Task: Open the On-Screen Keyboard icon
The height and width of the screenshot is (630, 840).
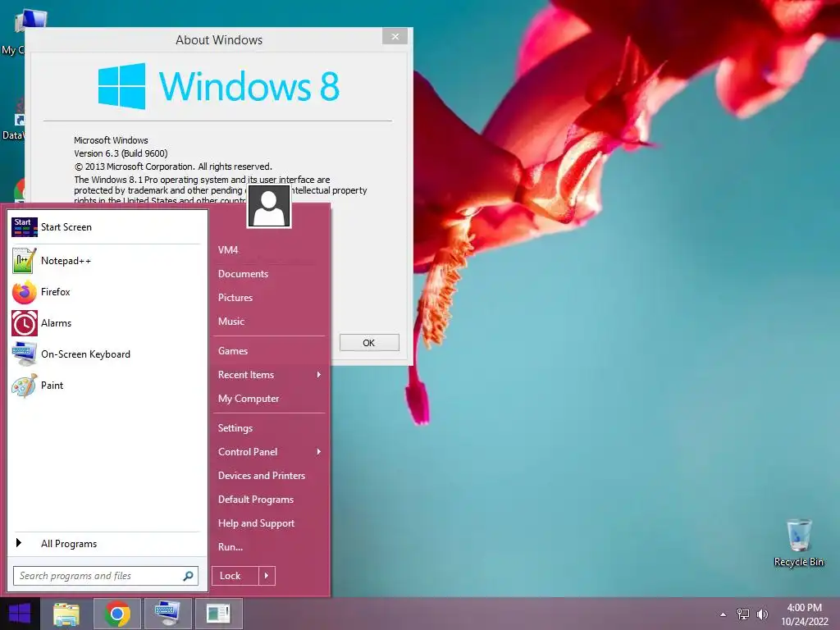Action: [25, 354]
